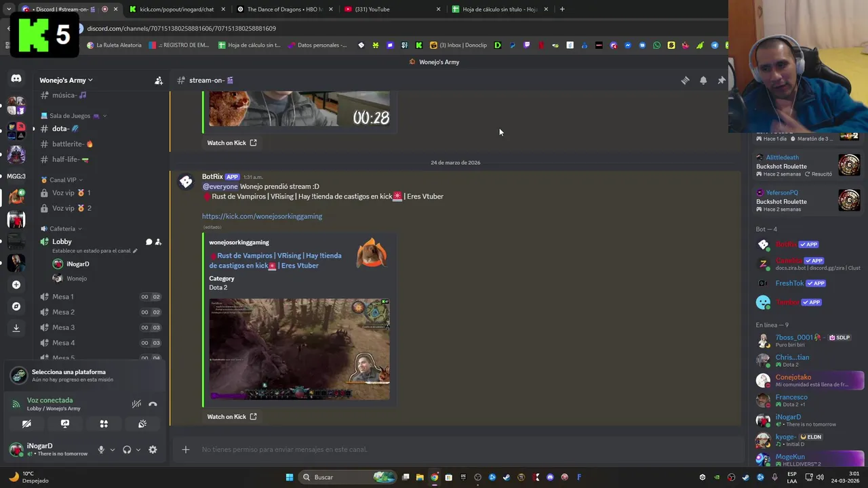This screenshot has height=488, width=868.
Task: Add a server plus icon
Action: tap(16, 285)
